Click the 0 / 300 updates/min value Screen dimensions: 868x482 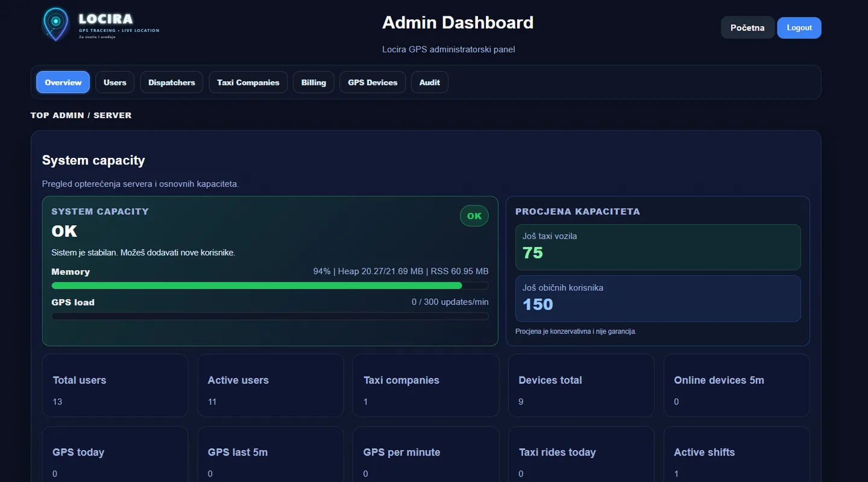point(450,302)
